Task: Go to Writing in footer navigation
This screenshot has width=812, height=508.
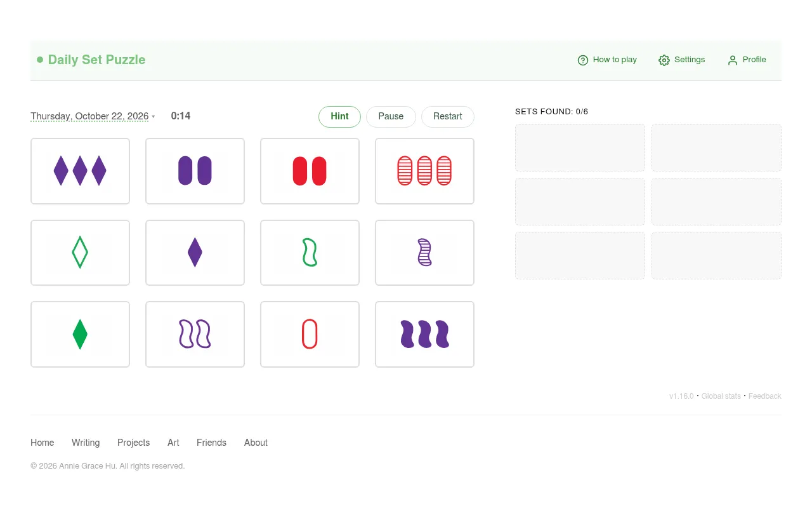Action: [86, 443]
